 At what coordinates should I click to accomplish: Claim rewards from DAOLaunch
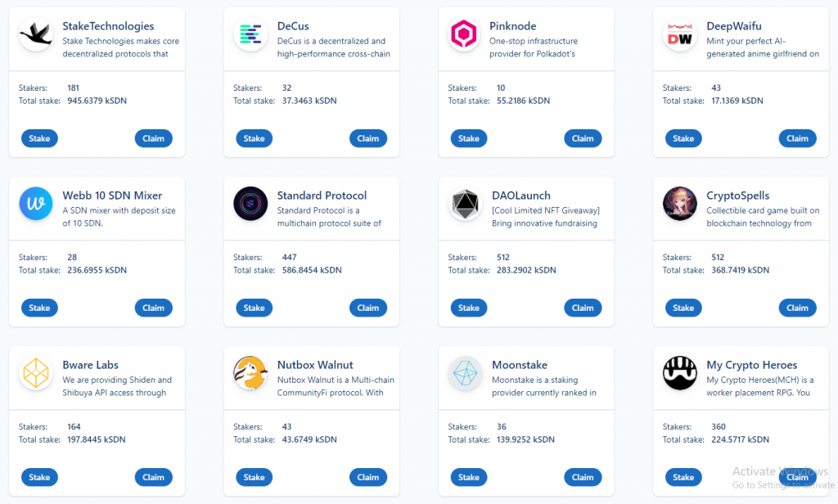click(x=583, y=308)
